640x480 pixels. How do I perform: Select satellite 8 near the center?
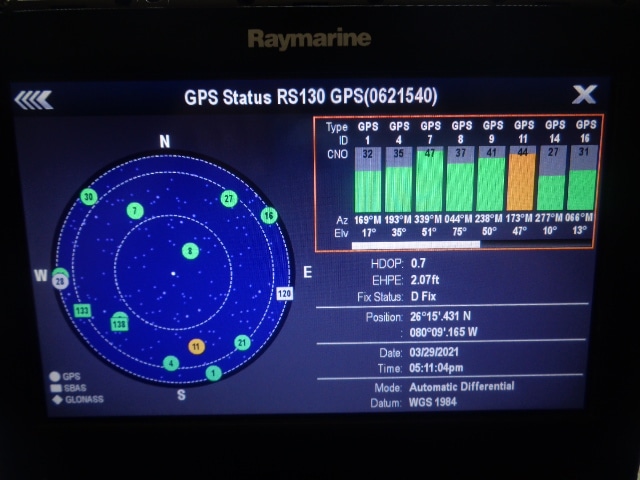click(190, 251)
